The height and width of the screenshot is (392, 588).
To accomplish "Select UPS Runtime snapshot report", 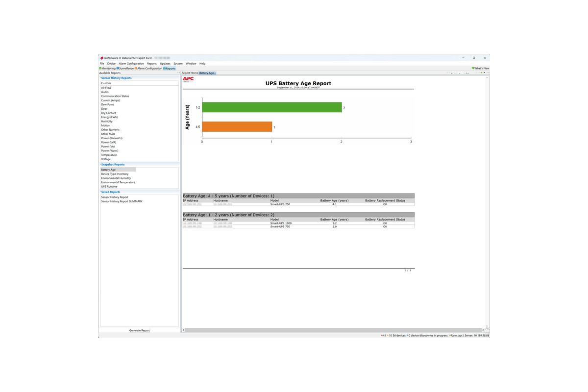I will tap(109, 187).
